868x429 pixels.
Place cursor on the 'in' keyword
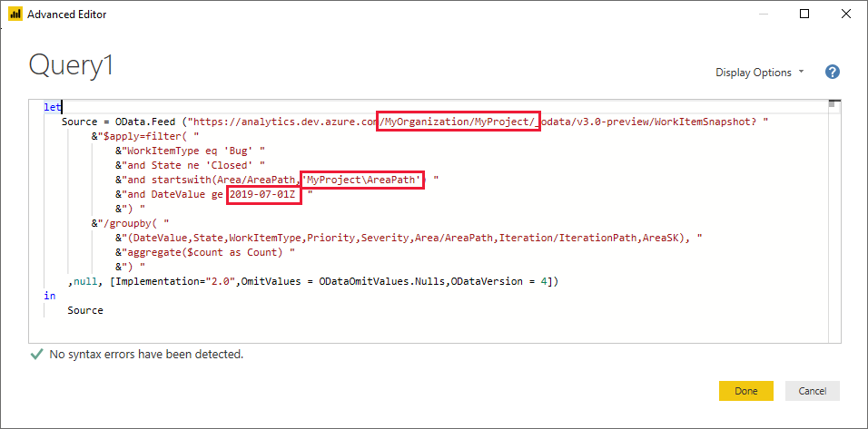click(49, 296)
